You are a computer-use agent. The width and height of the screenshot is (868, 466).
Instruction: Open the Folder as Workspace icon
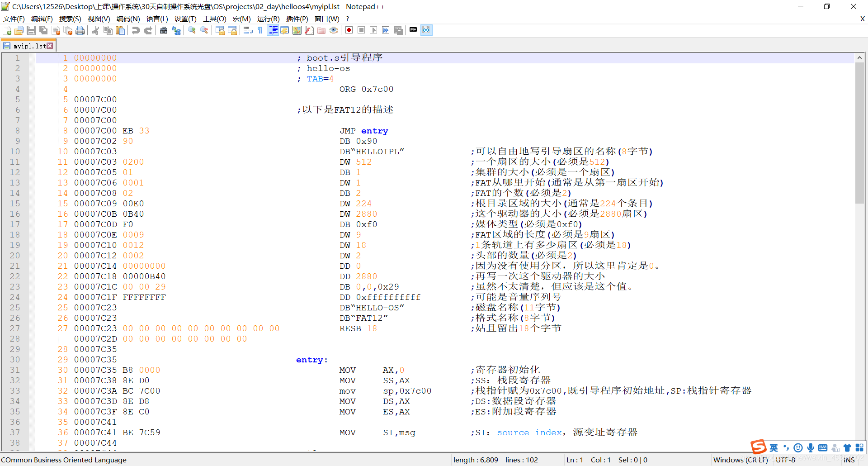(x=321, y=30)
